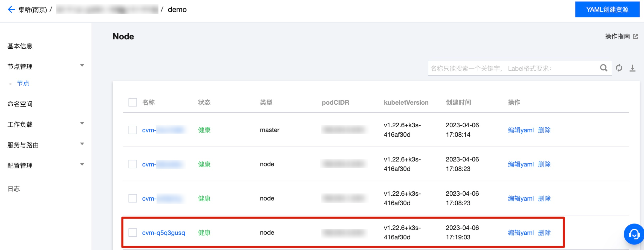Click the Node page heading
The image size is (644, 250).
coord(123,36)
